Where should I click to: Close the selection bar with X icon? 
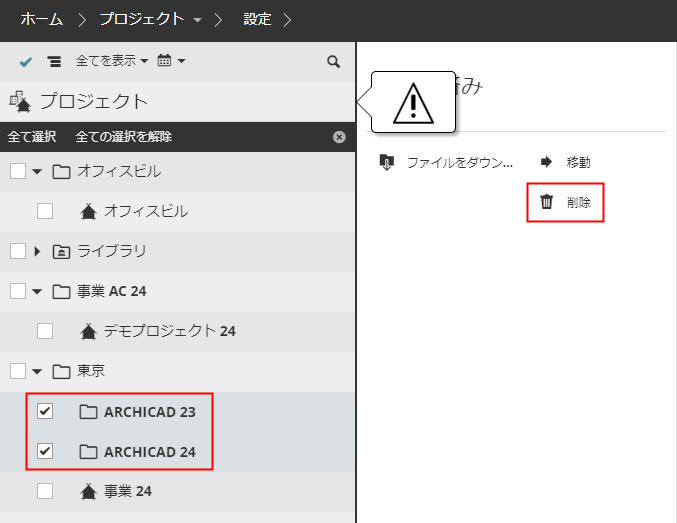[x=339, y=137]
